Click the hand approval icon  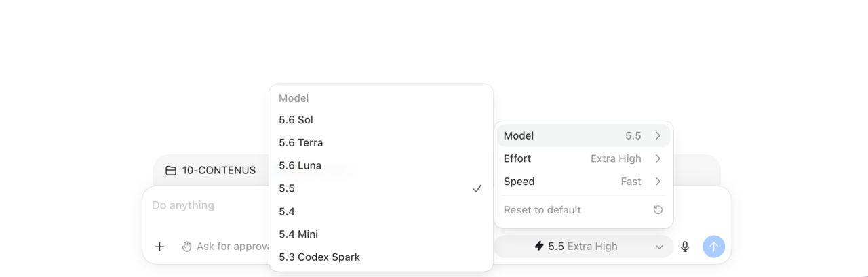(x=187, y=247)
